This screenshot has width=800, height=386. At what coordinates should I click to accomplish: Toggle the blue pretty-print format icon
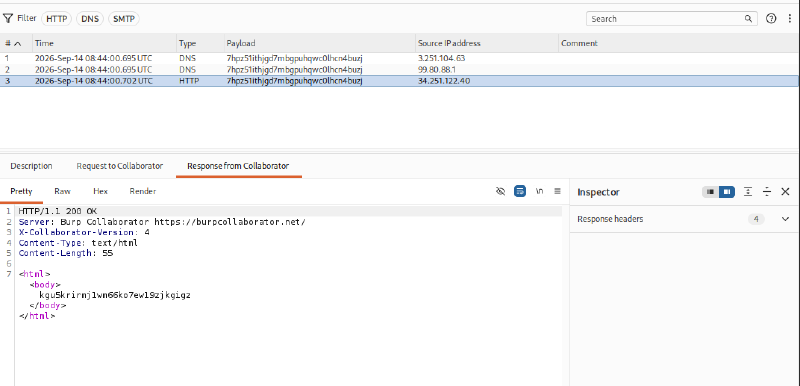click(520, 191)
